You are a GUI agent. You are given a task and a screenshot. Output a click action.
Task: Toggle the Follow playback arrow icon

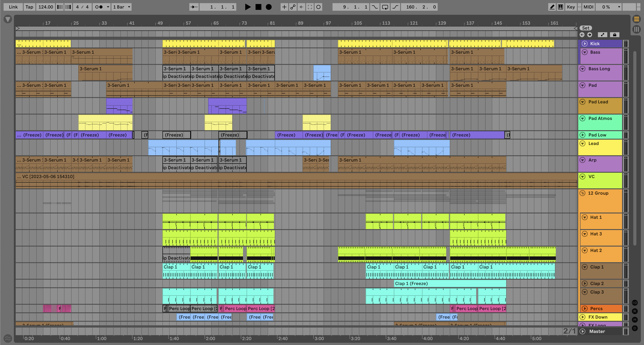pyautogui.click(x=194, y=7)
